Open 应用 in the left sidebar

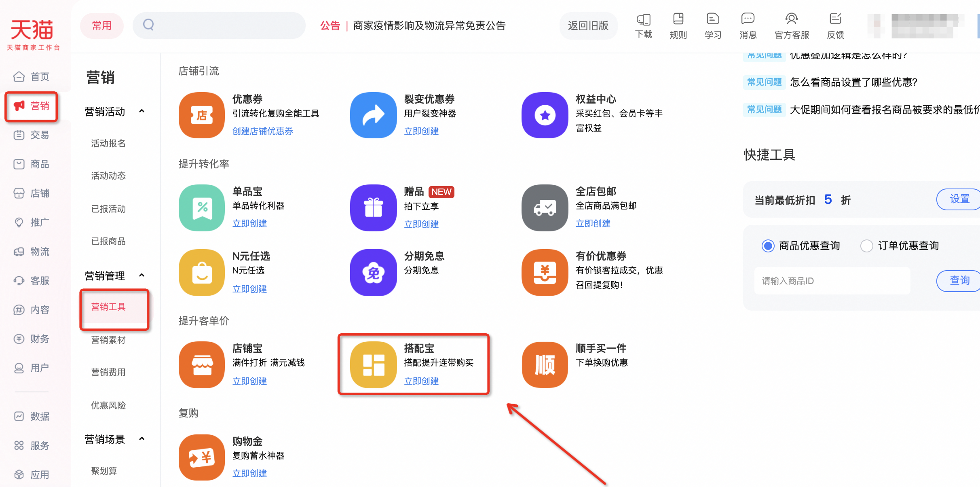tap(32, 474)
